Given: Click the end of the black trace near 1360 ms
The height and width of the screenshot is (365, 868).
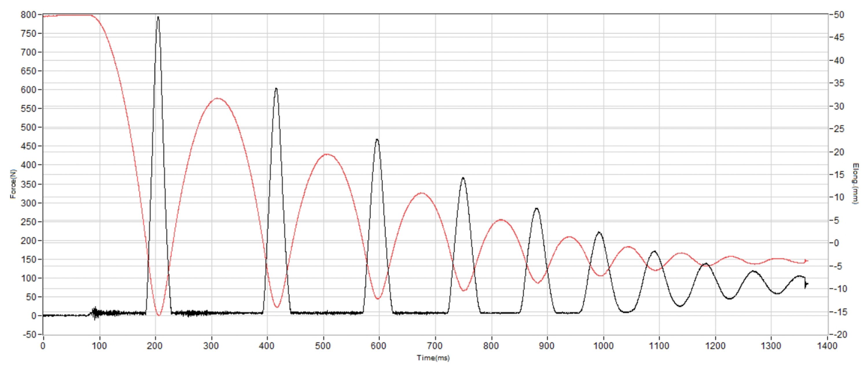Looking at the screenshot, I should (806, 284).
